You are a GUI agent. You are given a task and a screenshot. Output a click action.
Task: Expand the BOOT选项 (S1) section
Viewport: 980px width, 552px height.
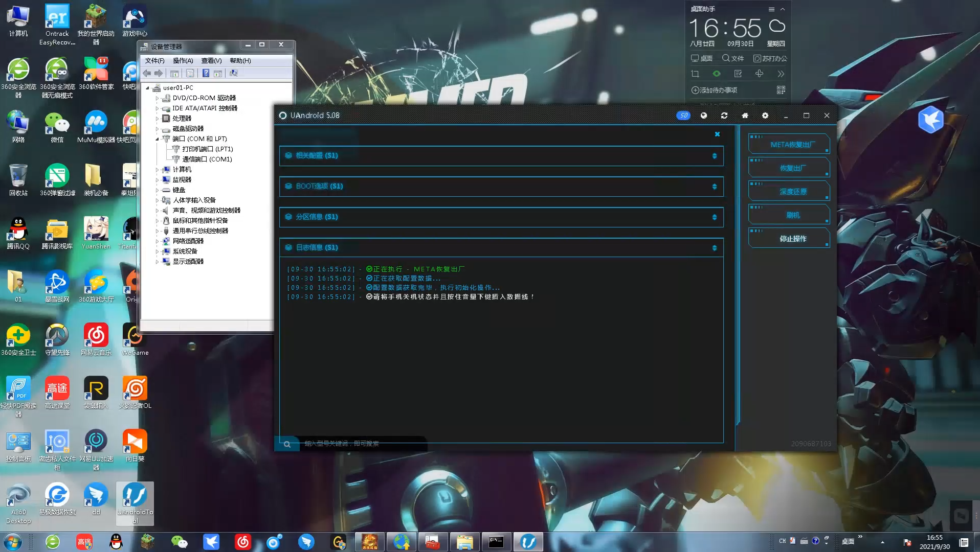click(x=501, y=187)
